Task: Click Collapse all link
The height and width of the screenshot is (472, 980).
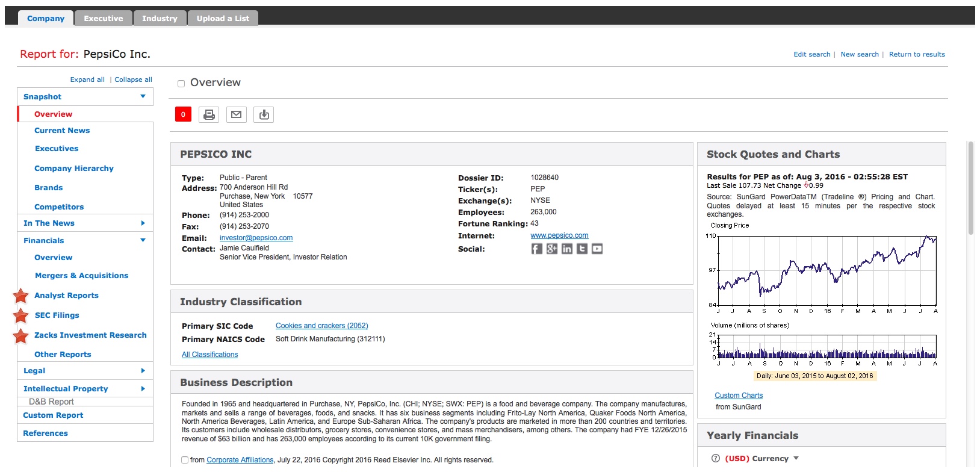Action: (133, 79)
